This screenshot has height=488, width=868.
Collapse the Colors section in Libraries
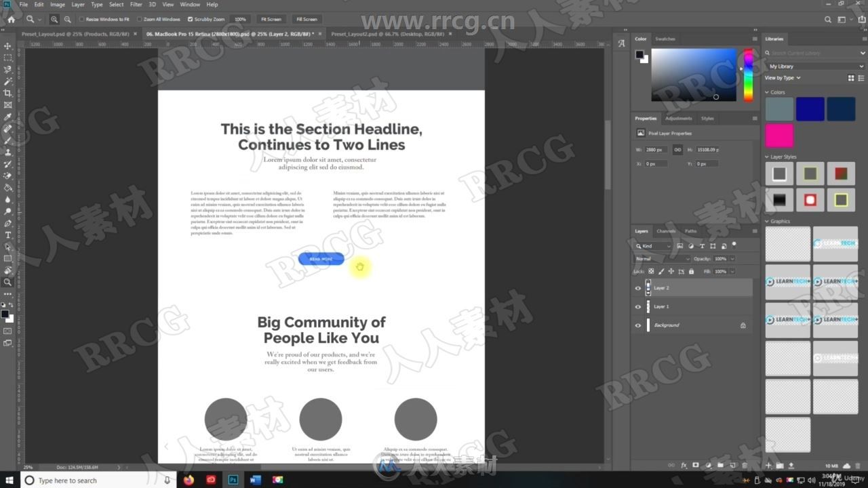coord(767,92)
